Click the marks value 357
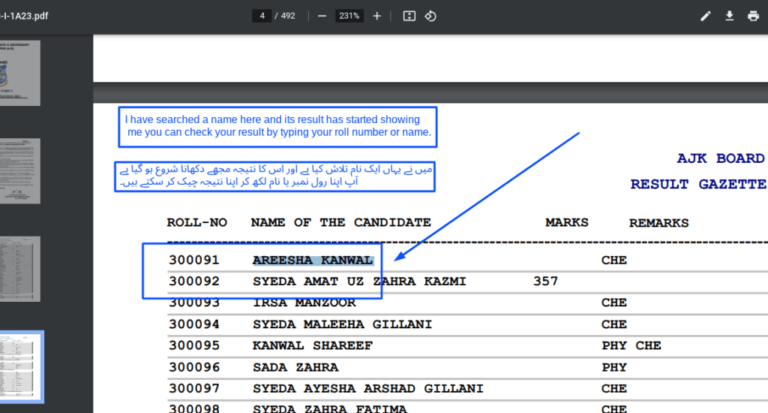This screenshot has height=413, width=768. point(546,282)
